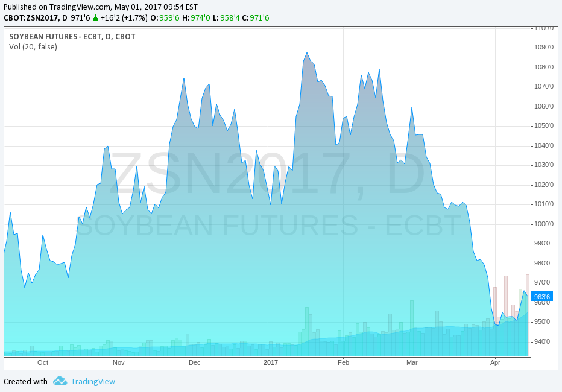Click the January price peak near 1087
Screen dimensions: 562x392
[307, 53]
